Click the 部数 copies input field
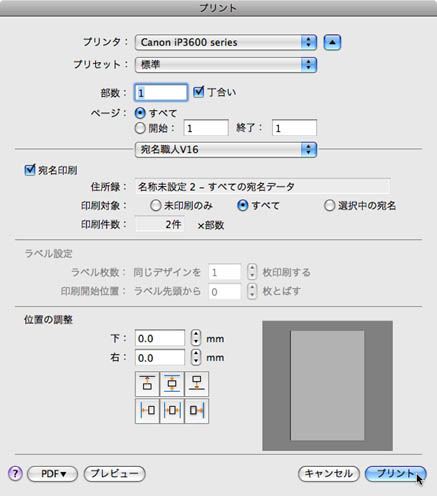 tap(161, 92)
